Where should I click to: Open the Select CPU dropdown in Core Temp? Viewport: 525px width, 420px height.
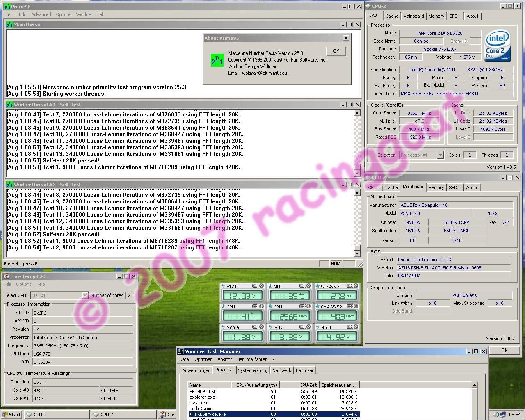point(85,295)
